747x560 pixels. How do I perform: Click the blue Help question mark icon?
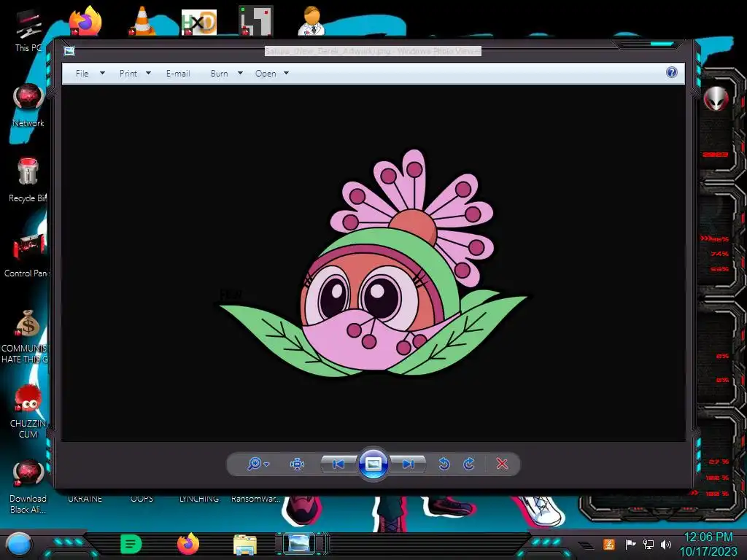click(x=672, y=72)
